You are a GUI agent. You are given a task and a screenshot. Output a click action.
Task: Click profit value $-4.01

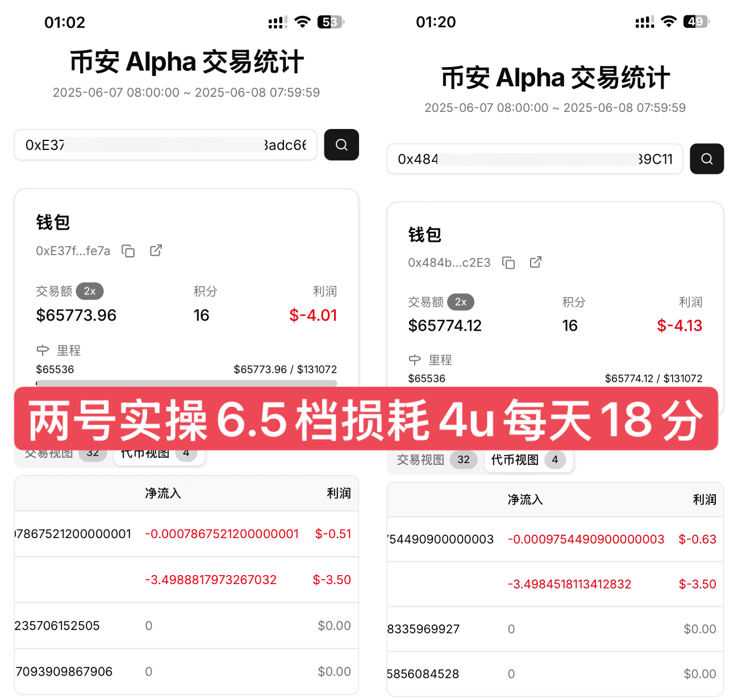(x=313, y=315)
